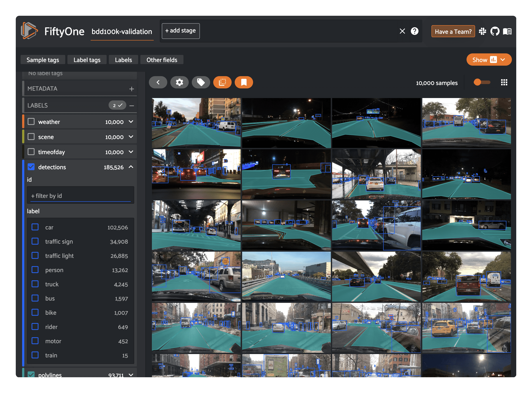The height and width of the screenshot is (393, 532).
Task: Check the motor label filter
Action: point(35,341)
